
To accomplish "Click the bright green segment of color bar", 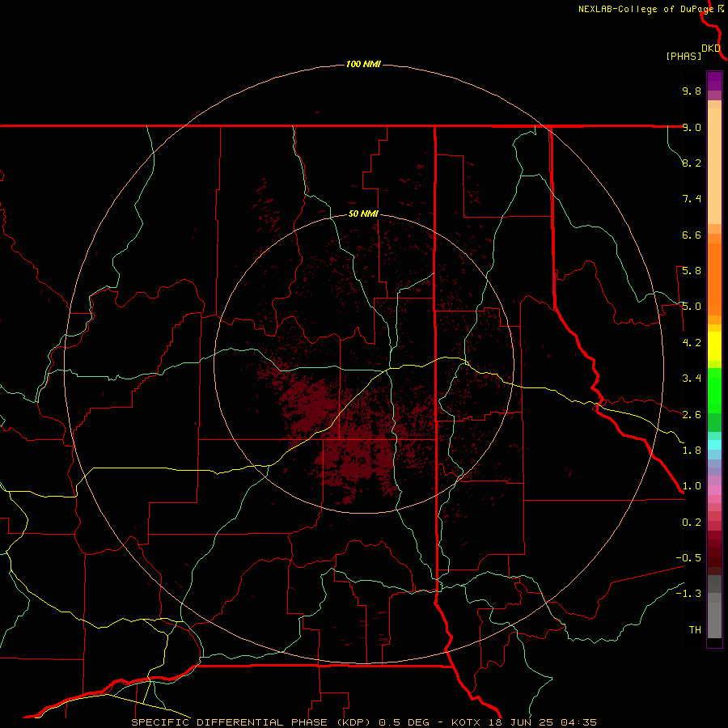I will click(x=714, y=390).
